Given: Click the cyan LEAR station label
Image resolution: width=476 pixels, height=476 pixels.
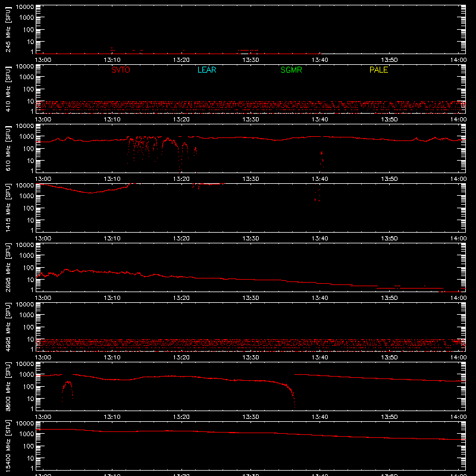Looking at the screenshot, I should pyautogui.click(x=206, y=70).
